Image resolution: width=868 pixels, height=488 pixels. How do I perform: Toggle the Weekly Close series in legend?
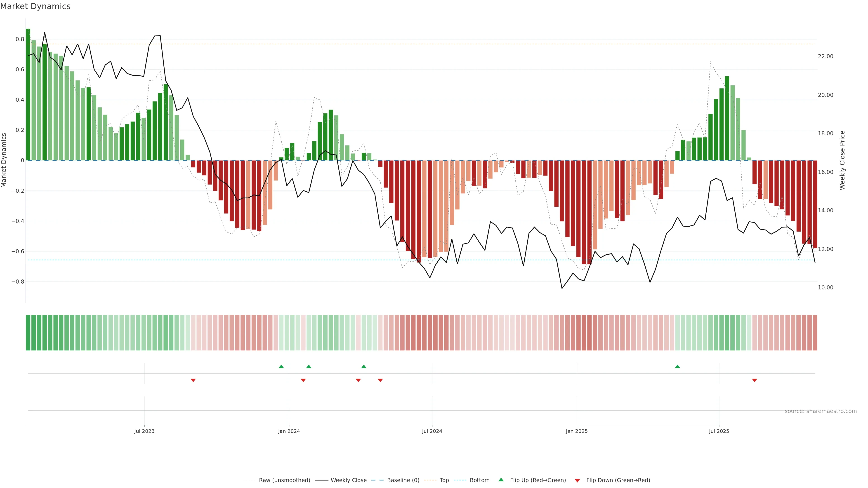click(348, 480)
